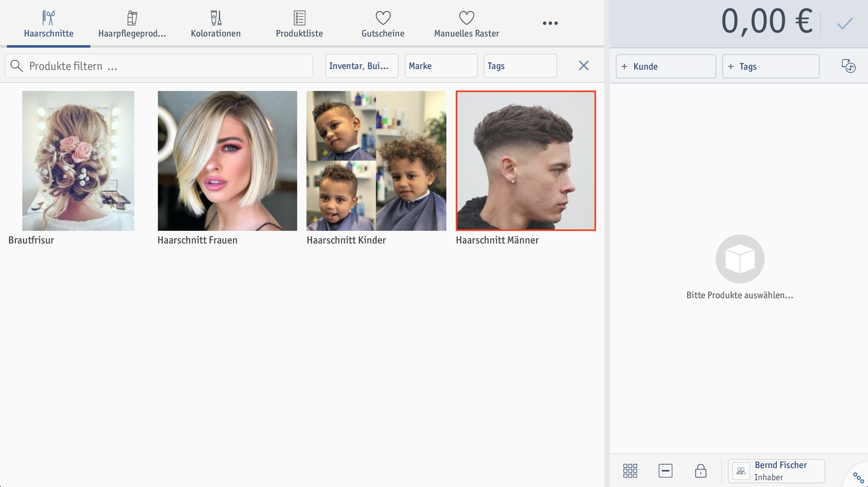
Task: Click the Haarschnitt Männer label
Action: click(x=497, y=240)
